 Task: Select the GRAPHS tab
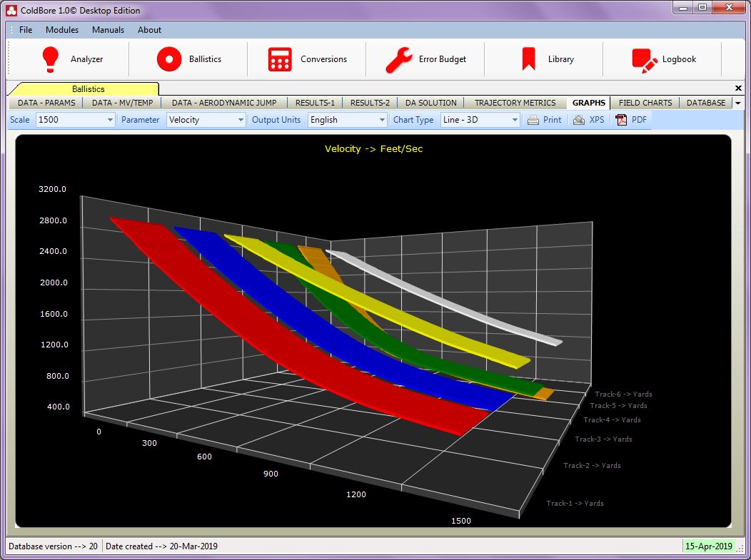point(589,103)
